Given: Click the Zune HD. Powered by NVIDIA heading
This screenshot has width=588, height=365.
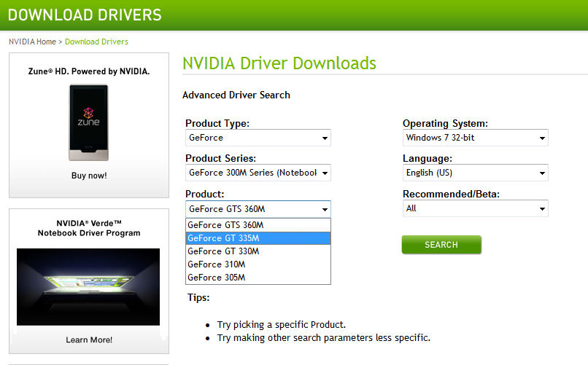Looking at the screenshot, I should pos(89,71).
